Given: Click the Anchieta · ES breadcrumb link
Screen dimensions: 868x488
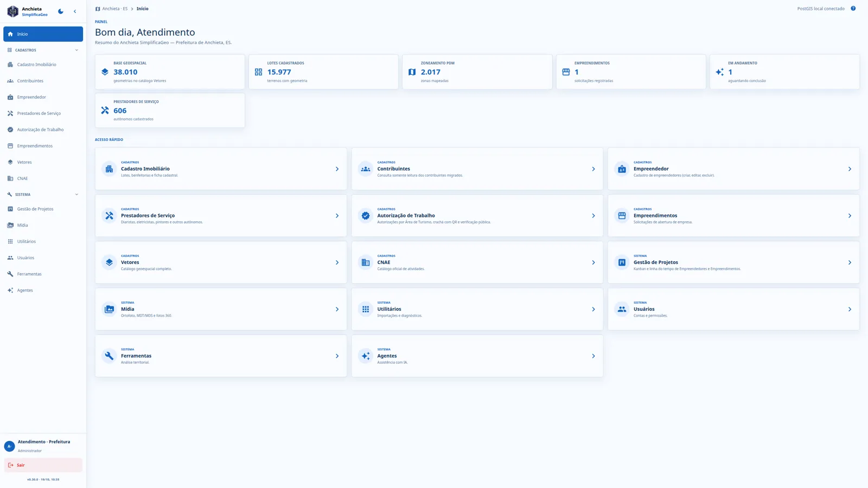Looking at the screenshot, I should [115, 9].
